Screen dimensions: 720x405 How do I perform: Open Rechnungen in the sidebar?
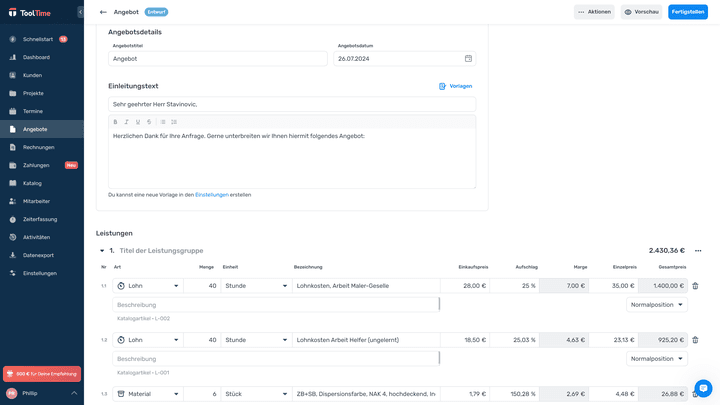click(39, 147)
